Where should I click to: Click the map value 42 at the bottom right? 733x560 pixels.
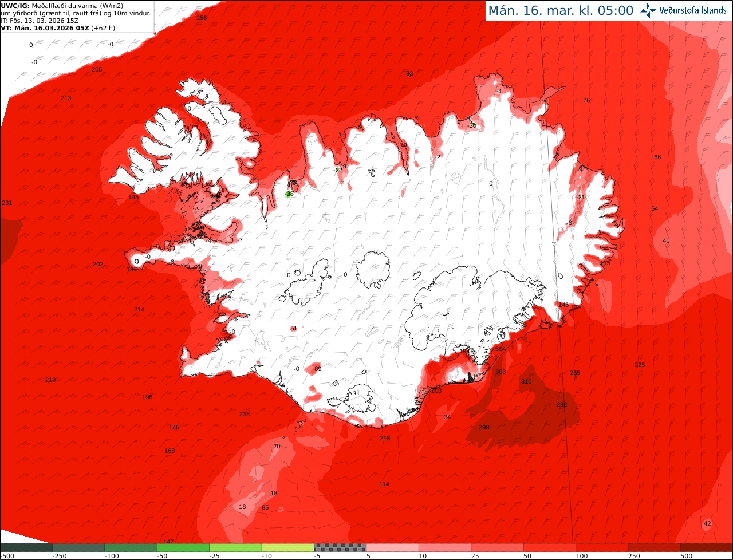pyautogui.click(x=707, y=523)
